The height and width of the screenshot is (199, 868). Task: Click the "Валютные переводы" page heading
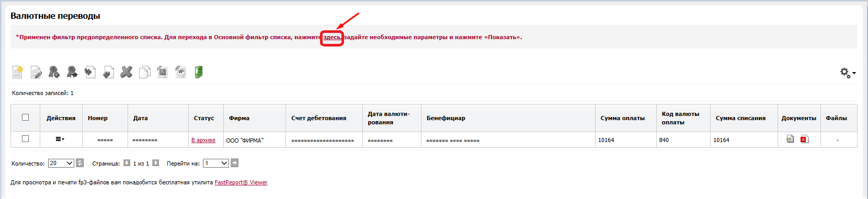tap(55, 16)
